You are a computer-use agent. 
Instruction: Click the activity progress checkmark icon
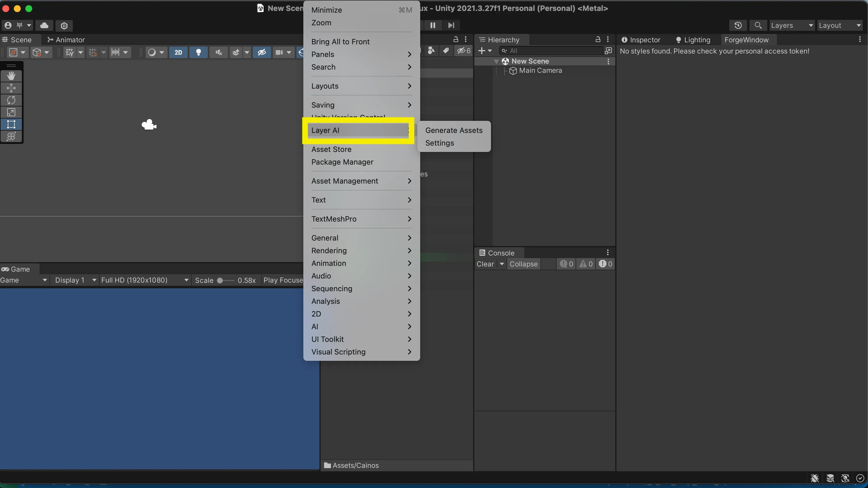pyautogui.click(x=860, y=478)
